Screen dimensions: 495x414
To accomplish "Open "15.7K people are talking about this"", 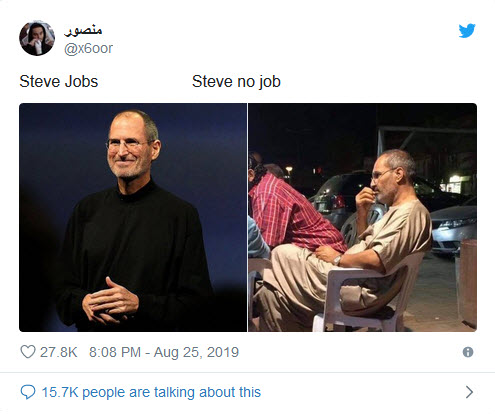I will (x=151, y=392).
